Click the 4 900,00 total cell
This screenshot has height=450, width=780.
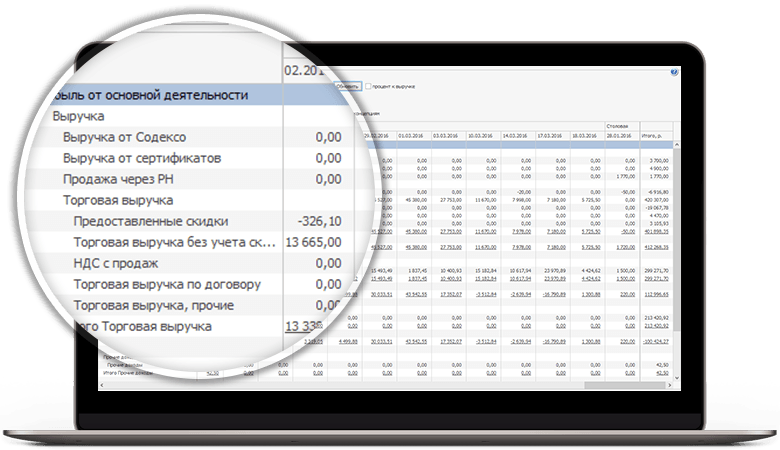coord(659,169)
